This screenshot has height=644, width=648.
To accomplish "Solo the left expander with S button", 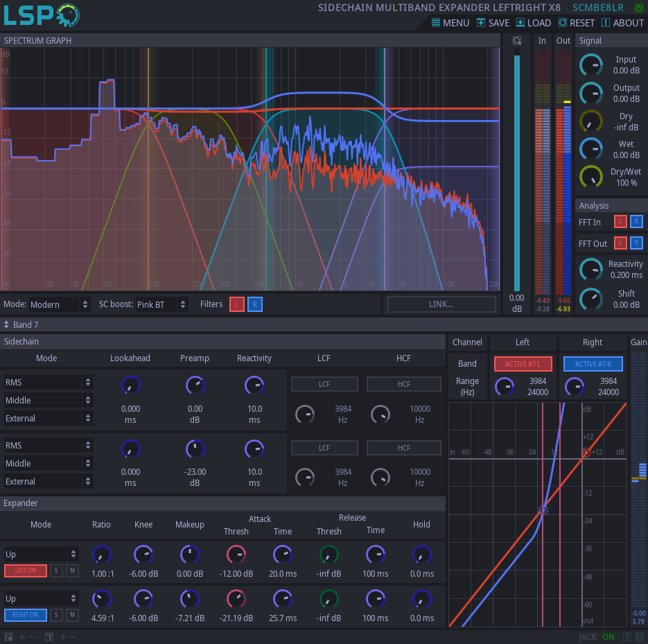I will click(x=56, y=571).
